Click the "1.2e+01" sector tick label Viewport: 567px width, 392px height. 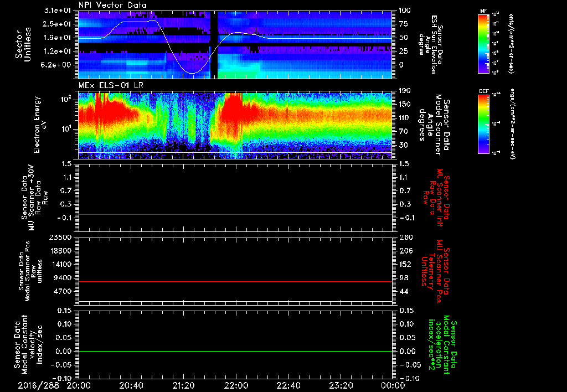pyautogui.click(x=57, y=51)
